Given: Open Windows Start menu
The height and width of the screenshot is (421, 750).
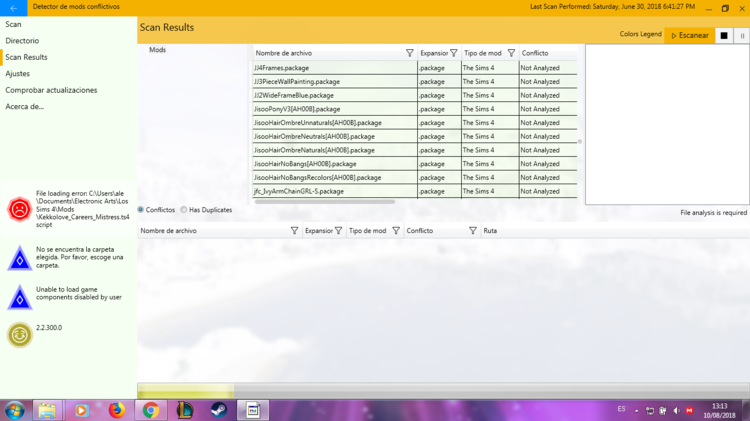Looking at the screenshot, I should [x=14, y=410].
